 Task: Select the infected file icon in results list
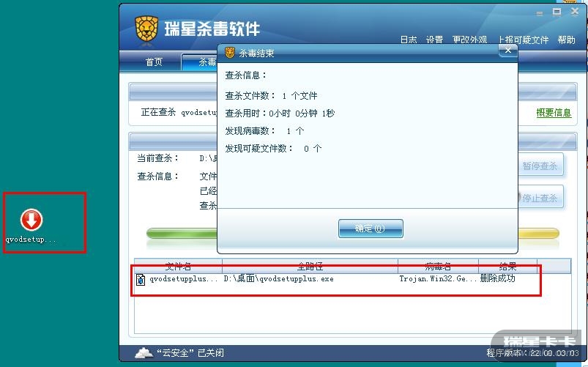(141, 279)
